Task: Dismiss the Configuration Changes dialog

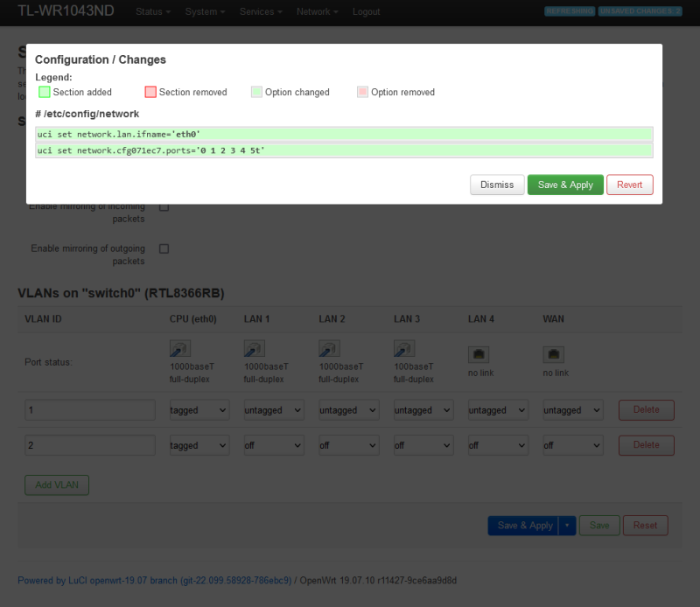Action: click(x=497, y=185)
